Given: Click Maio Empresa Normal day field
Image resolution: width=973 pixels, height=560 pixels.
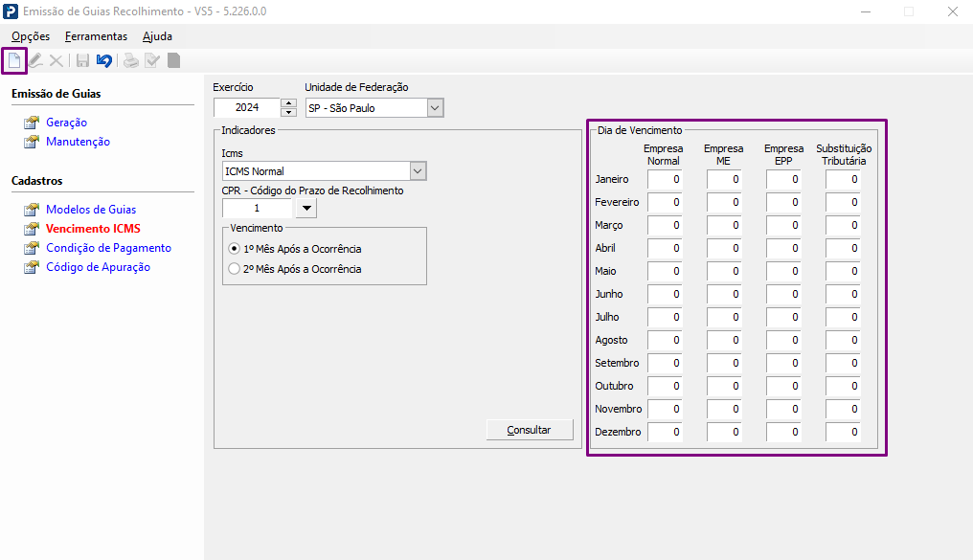Looking at the screenshot, I should 666,271.
